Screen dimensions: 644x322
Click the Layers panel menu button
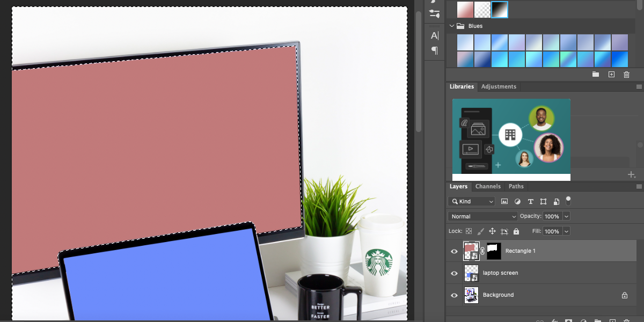tap(639, 186)
